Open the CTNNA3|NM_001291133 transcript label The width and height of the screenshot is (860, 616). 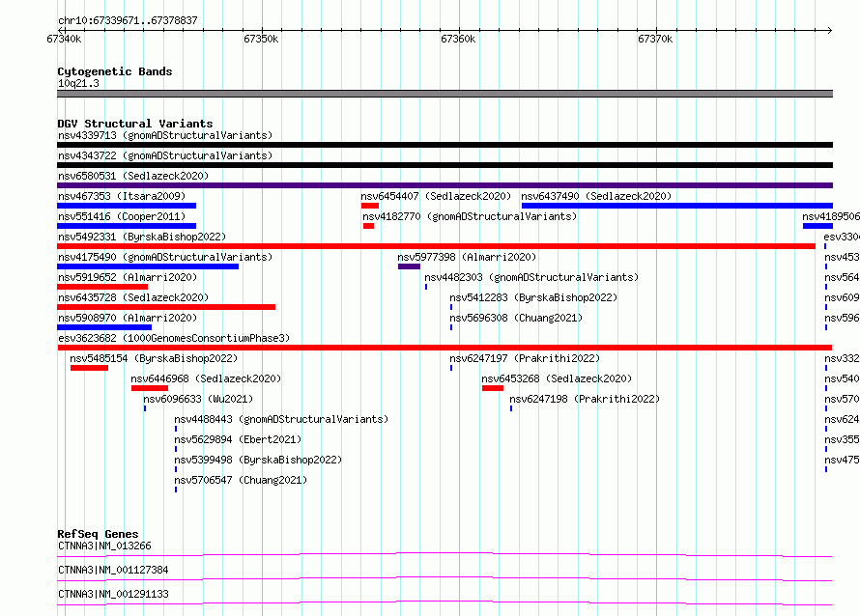coord(113,594)
